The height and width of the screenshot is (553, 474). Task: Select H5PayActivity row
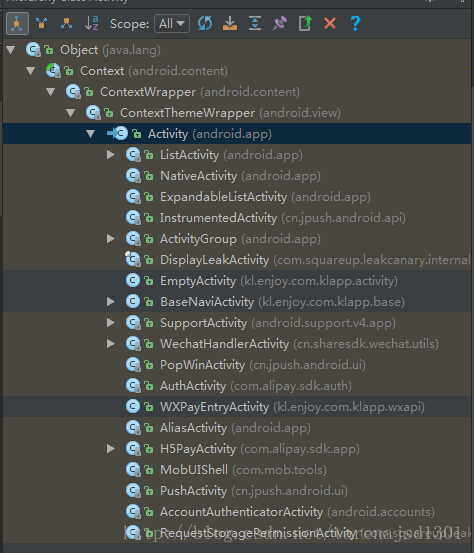[x=237, y=449]
